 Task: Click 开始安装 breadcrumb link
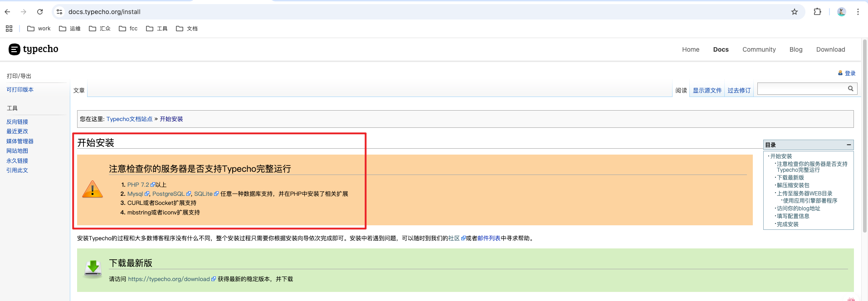[171, 119]
